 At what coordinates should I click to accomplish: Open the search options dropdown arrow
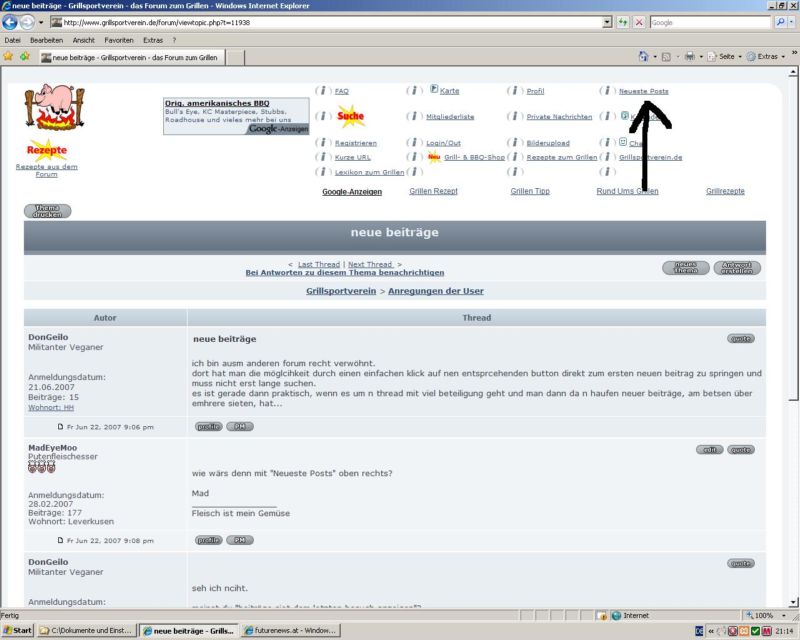coord(792,22)
